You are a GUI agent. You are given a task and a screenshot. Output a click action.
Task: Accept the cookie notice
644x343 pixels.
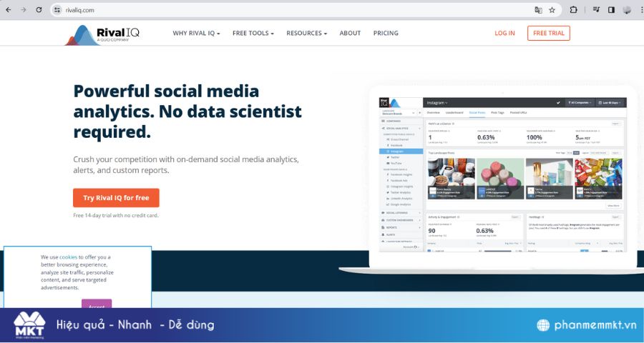pos(97,304)
